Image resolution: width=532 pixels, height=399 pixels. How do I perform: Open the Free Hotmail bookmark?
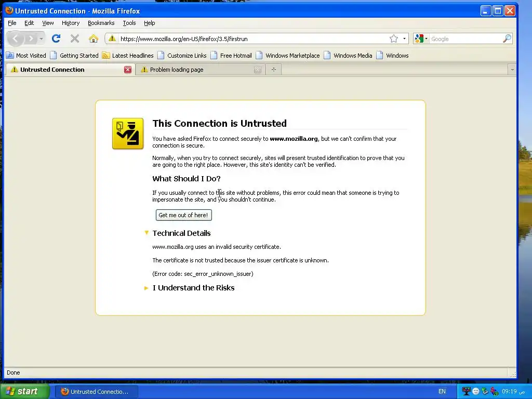[x=231, y=55]
